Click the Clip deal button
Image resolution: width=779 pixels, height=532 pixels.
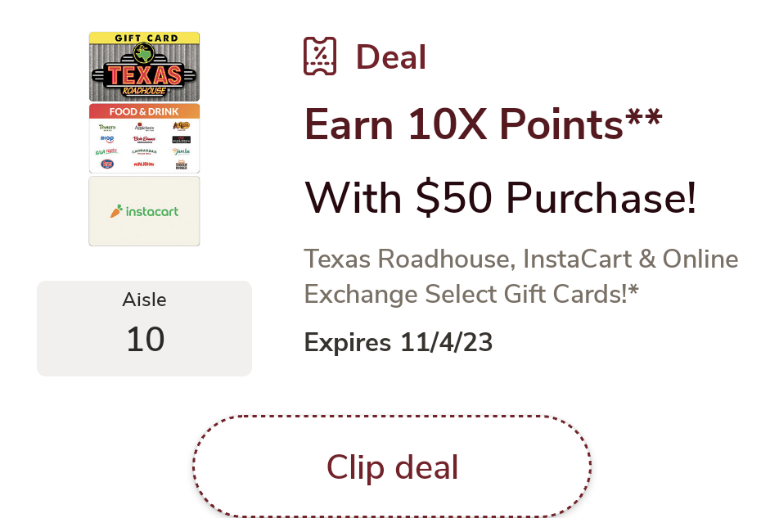[x=391, y=467]
